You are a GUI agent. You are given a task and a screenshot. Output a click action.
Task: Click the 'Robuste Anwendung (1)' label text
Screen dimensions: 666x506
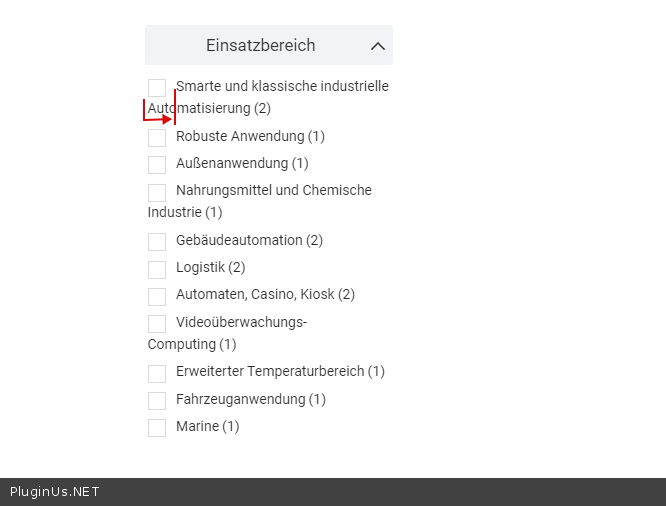pyautogui.click(x=250, y=136)
